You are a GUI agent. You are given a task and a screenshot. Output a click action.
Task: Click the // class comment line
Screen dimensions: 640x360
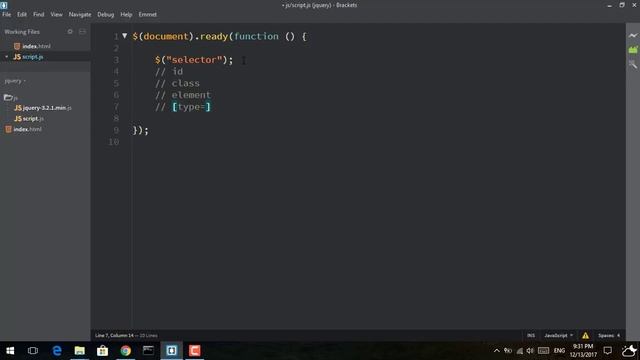[178, 83]
